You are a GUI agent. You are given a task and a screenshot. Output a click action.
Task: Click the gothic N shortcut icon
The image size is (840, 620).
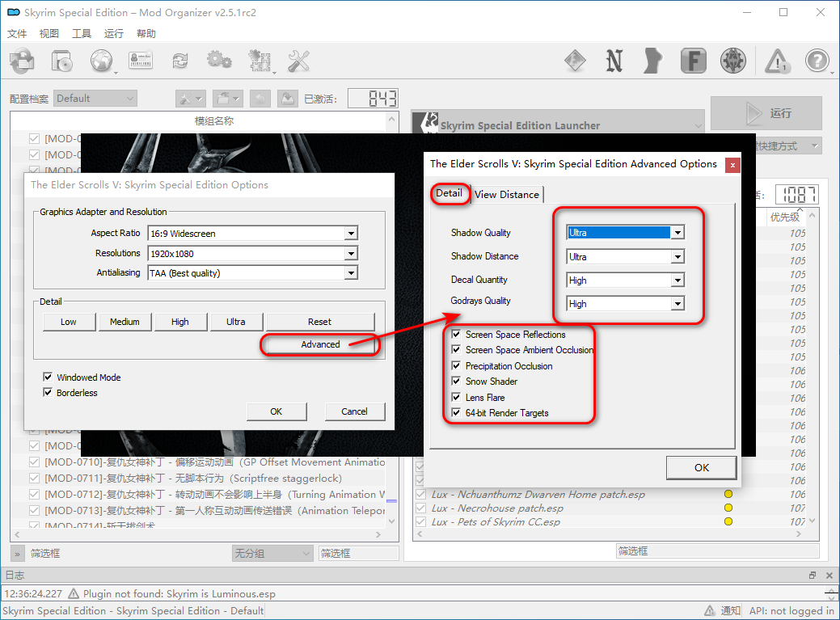tap(614, 61)
